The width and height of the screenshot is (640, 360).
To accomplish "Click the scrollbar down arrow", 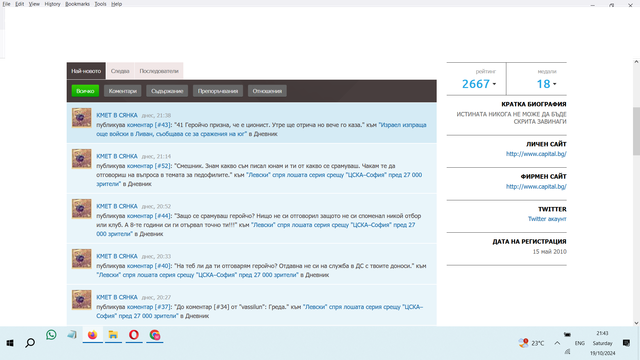I will 636,323.
